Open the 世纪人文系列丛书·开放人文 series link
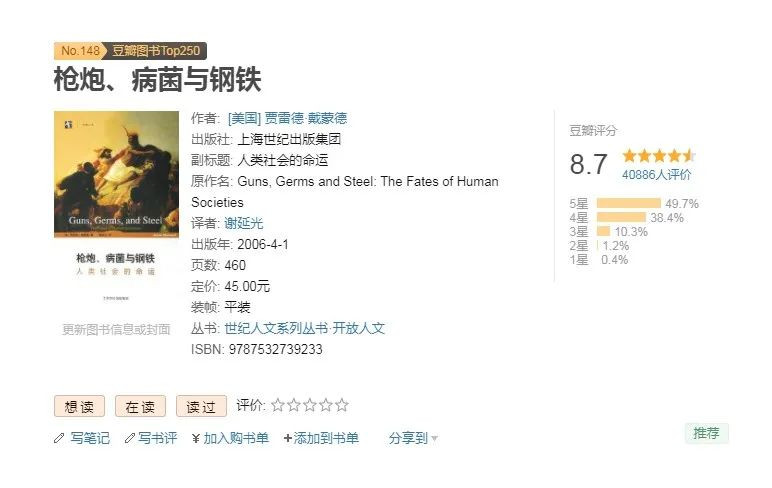 (x=304, y=328)
